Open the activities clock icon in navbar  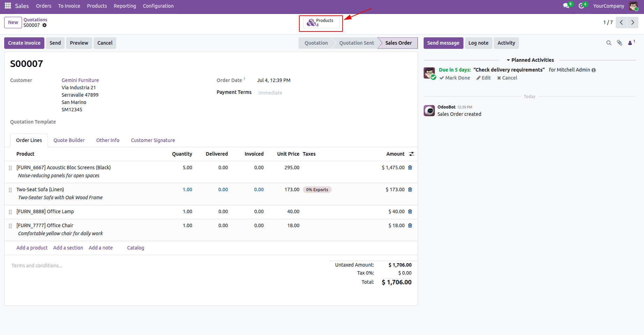click(x=581, y=6)
